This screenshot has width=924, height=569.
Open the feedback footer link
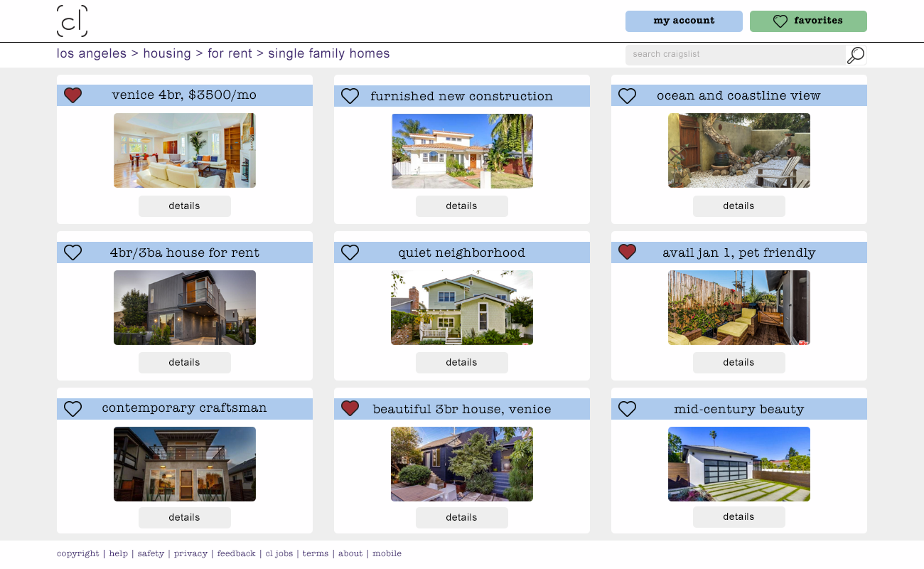[x=236, y=553]
